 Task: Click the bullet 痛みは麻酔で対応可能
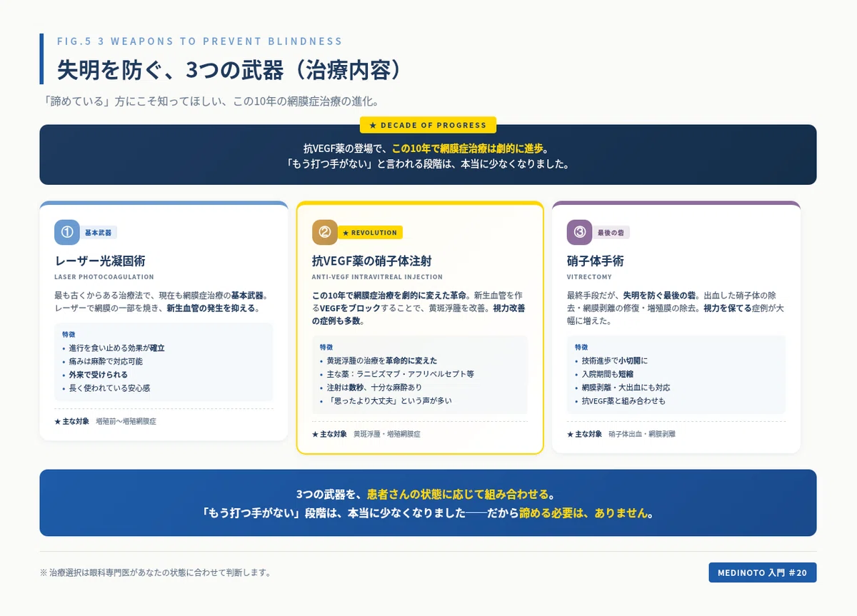coord(106,362)
